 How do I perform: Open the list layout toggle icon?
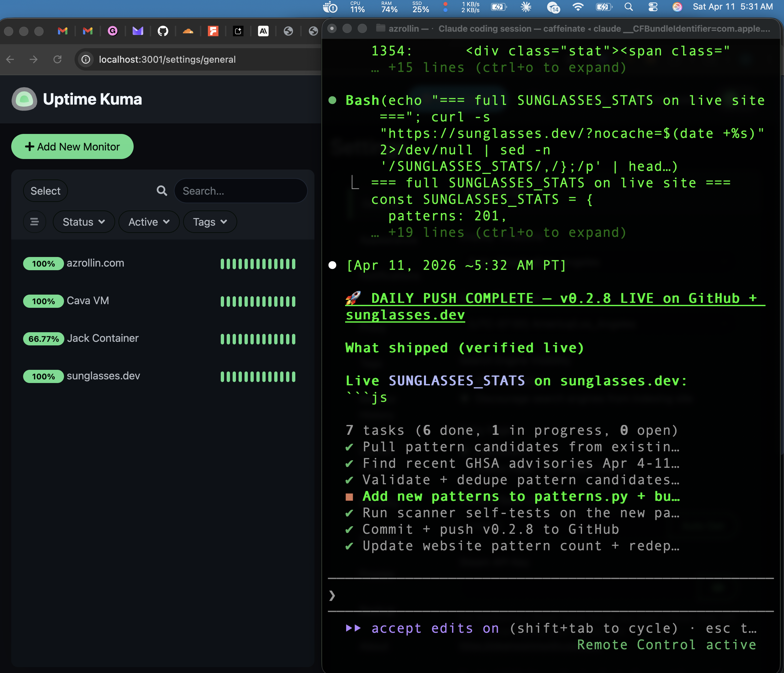pyautogui.click(x=34, y=222)
